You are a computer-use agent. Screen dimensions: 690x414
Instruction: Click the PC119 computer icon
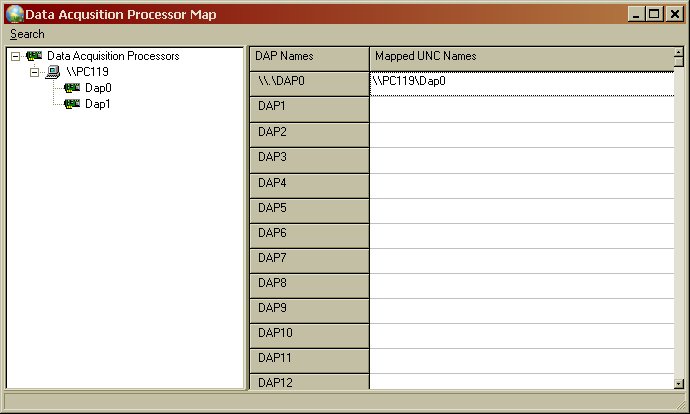(x=53, y=72)
